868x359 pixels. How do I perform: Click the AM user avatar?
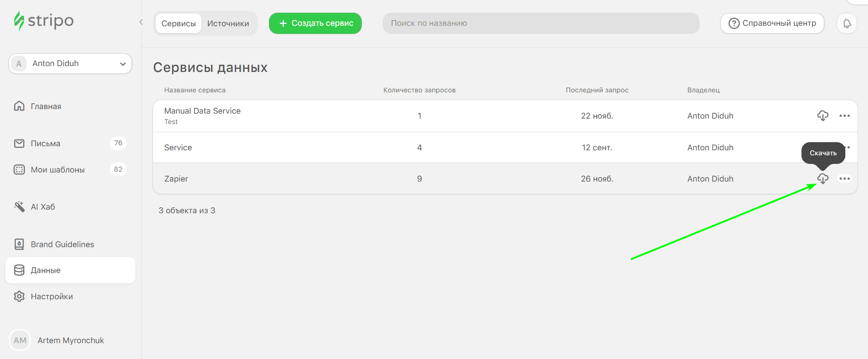20,340
